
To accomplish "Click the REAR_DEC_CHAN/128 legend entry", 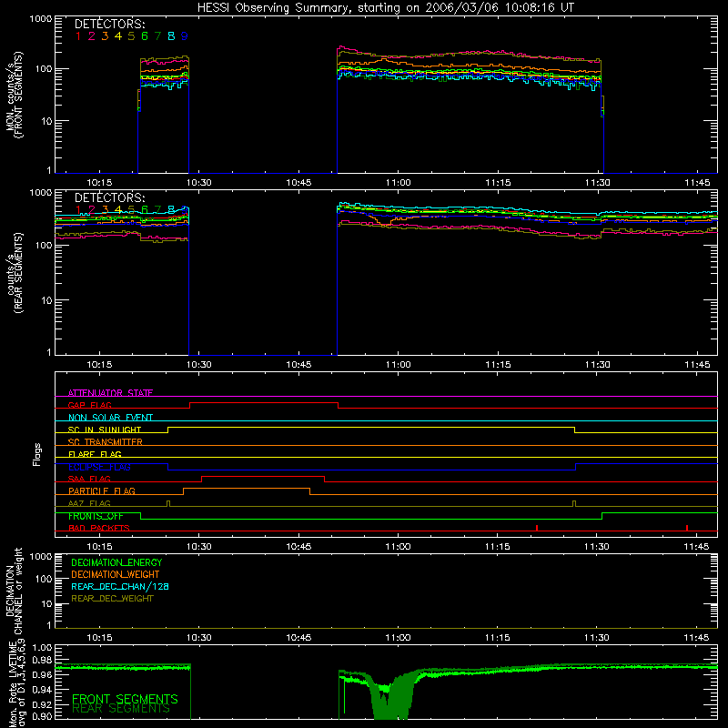I will [120, 586].
